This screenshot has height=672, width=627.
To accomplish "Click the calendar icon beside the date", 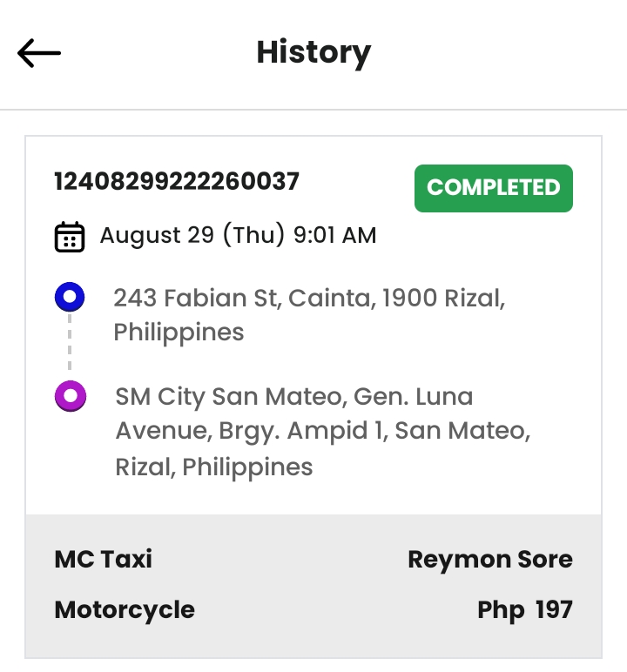I will [70, 236].
